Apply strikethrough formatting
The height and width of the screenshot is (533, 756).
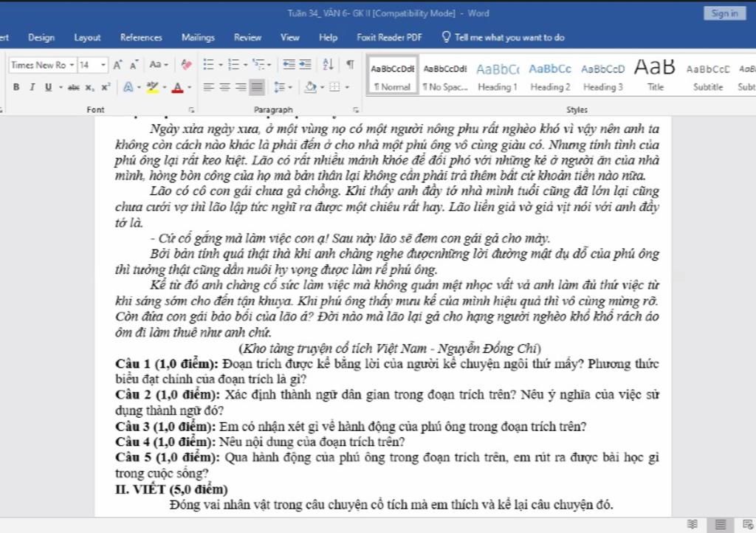(x=73, y=87)
